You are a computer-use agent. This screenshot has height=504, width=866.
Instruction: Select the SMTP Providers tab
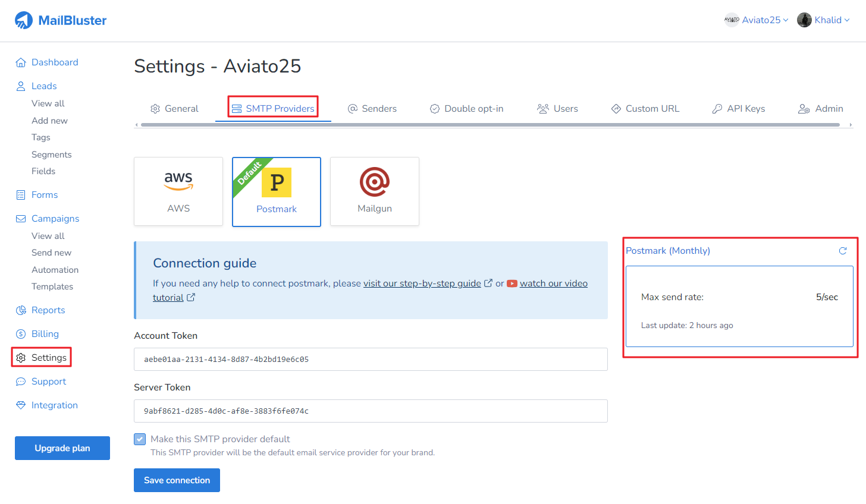[273, 109]
